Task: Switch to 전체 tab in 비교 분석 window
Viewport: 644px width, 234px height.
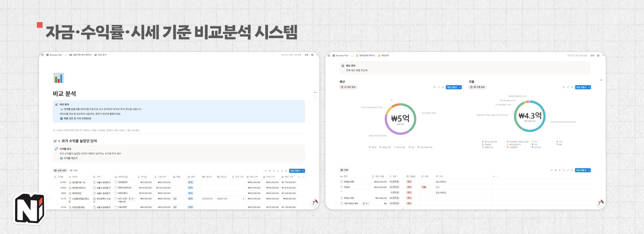Action: [x=74, y=171]
